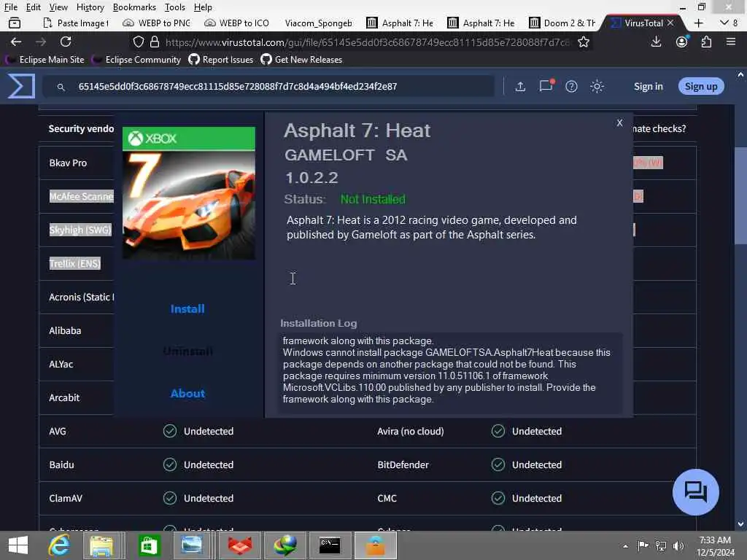Open Firefox View icon in the tab strip
Image resolution: width=747 pixels, height=560 pixels.
[x=15, y=23]
